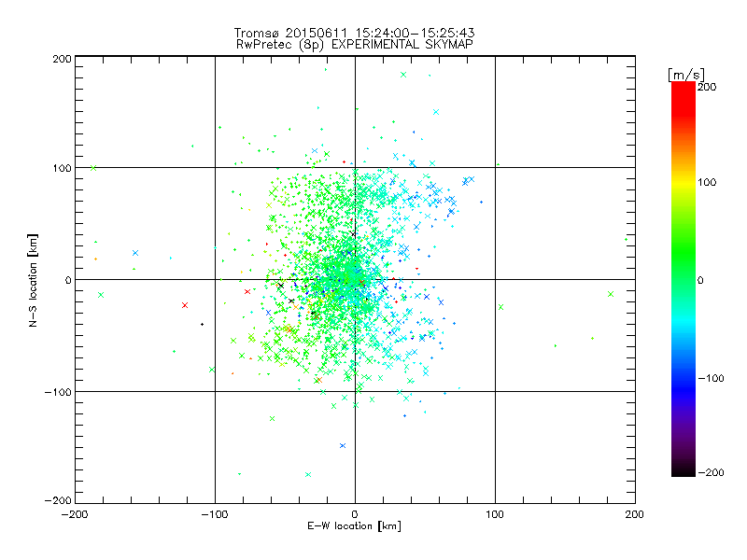
Task: Click the green X marker at far right near 180 km
Action: [611, 294]
